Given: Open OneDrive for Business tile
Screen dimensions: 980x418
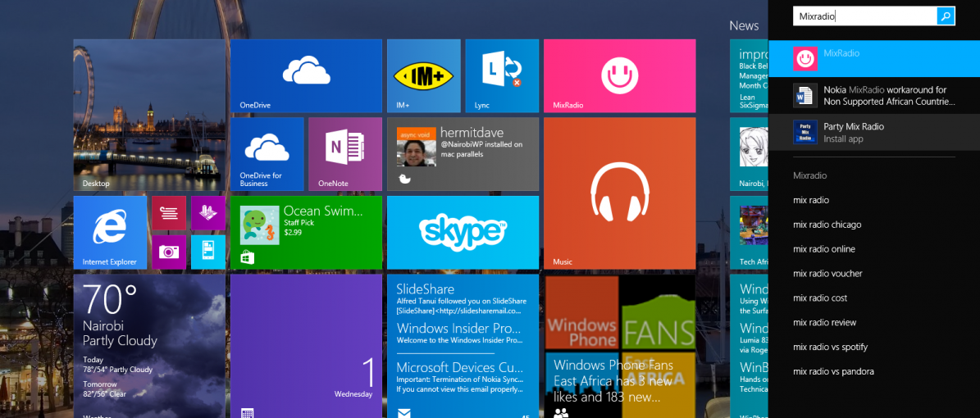Looking at the screenshot, I should point(267,154).
